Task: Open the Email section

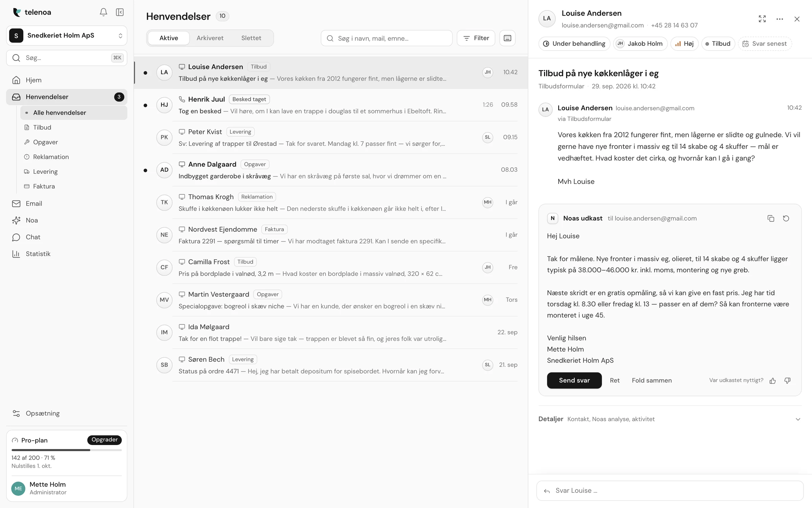Action: pyautogui.click(x=67, y=204)
